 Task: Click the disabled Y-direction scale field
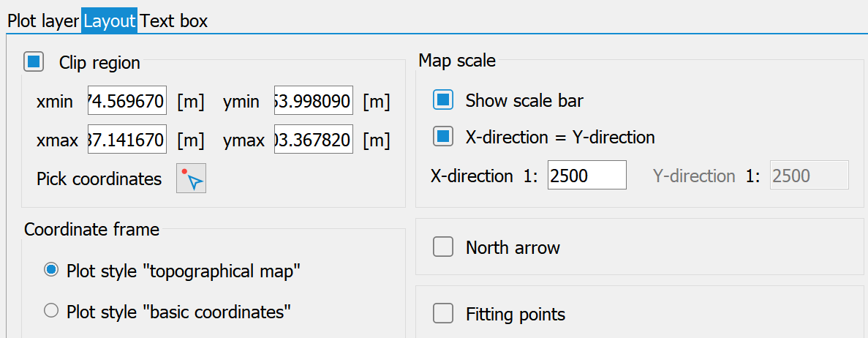(809, 176)
